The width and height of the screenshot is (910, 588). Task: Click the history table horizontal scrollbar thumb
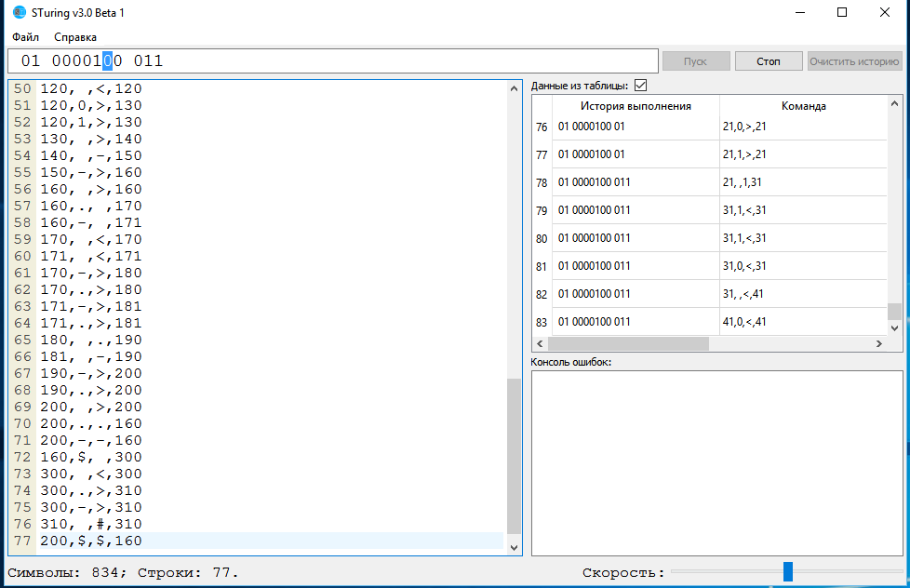point(628,343)
